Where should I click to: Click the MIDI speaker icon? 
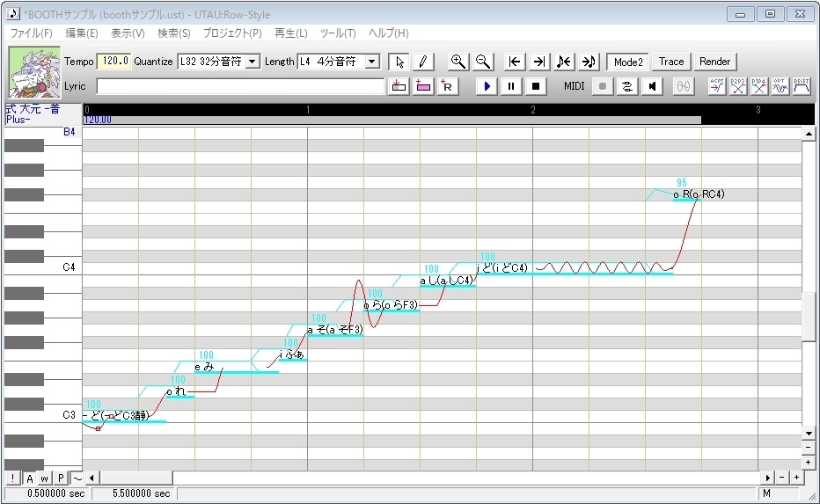point(652,86)
